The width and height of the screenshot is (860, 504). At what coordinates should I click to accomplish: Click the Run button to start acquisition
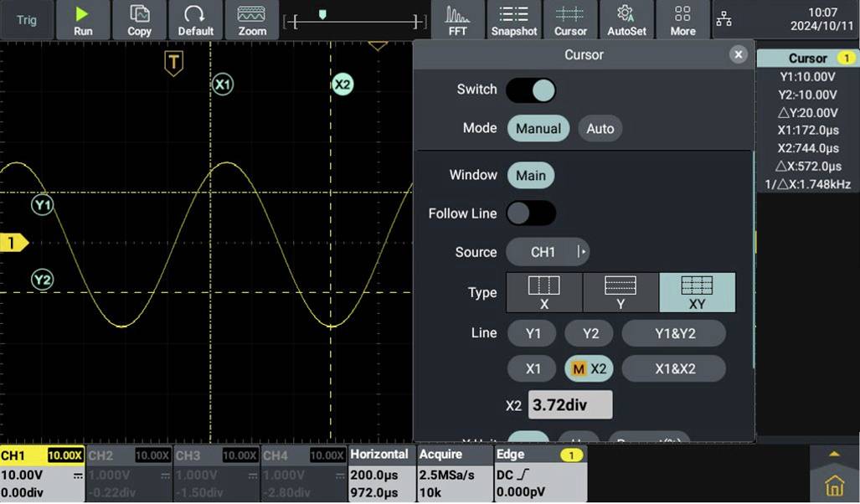83,19
